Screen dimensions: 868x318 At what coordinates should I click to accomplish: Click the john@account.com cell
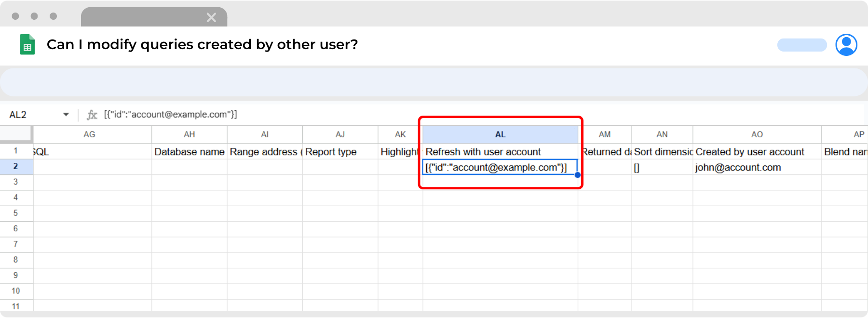[x=757, y=167]
